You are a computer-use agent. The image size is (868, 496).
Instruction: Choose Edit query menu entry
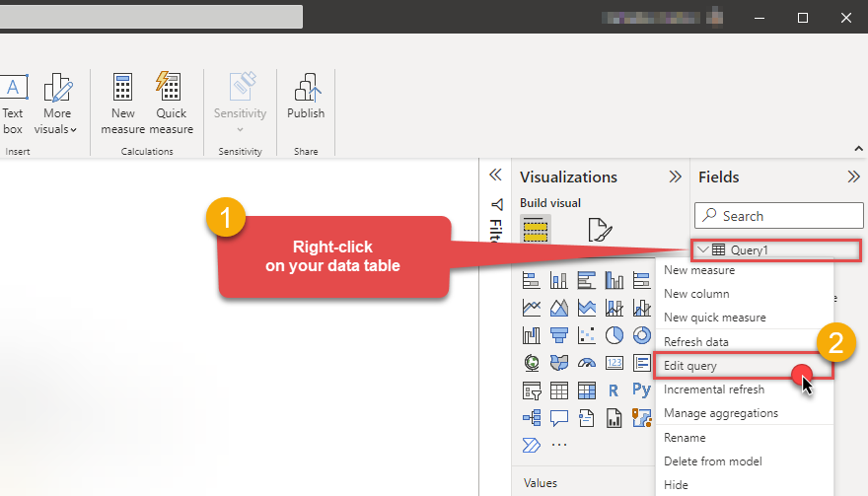tap(744, 366)
